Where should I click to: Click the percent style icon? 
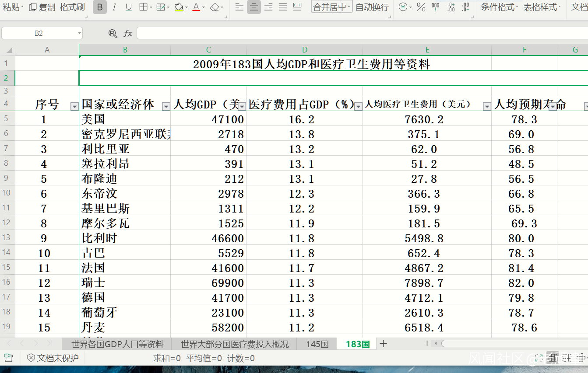click(421, 7)
